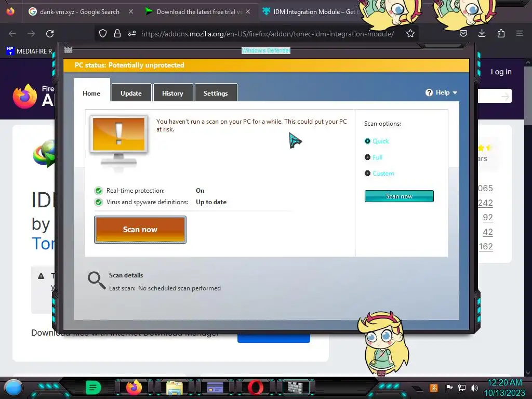Select the Full scan option
532x399 pixels.
click(x=373, y=157)
